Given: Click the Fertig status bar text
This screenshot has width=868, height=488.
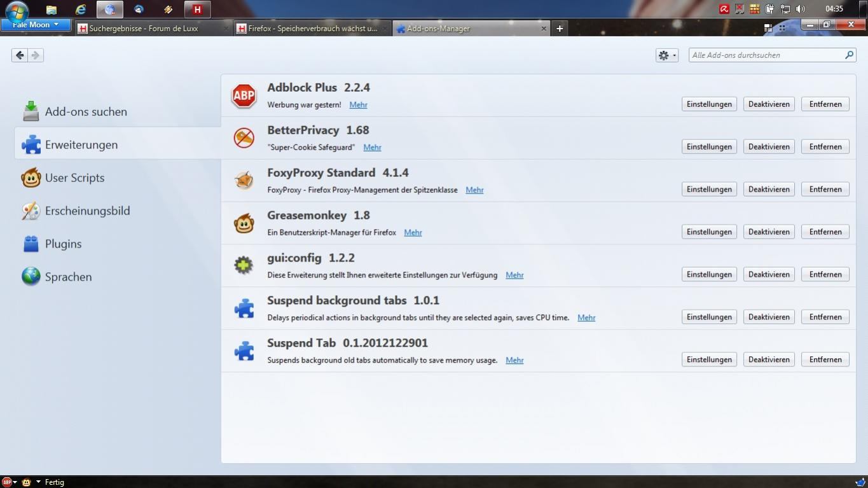Looking at the screenshot, I should (x=55, y=482).
